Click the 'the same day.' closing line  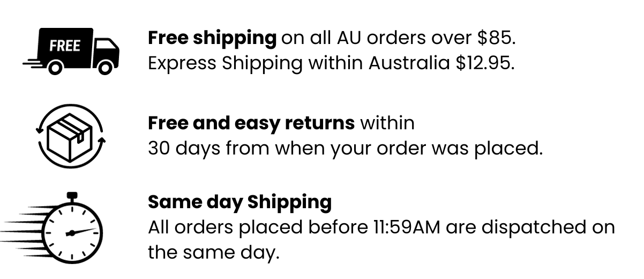[214, 252]
